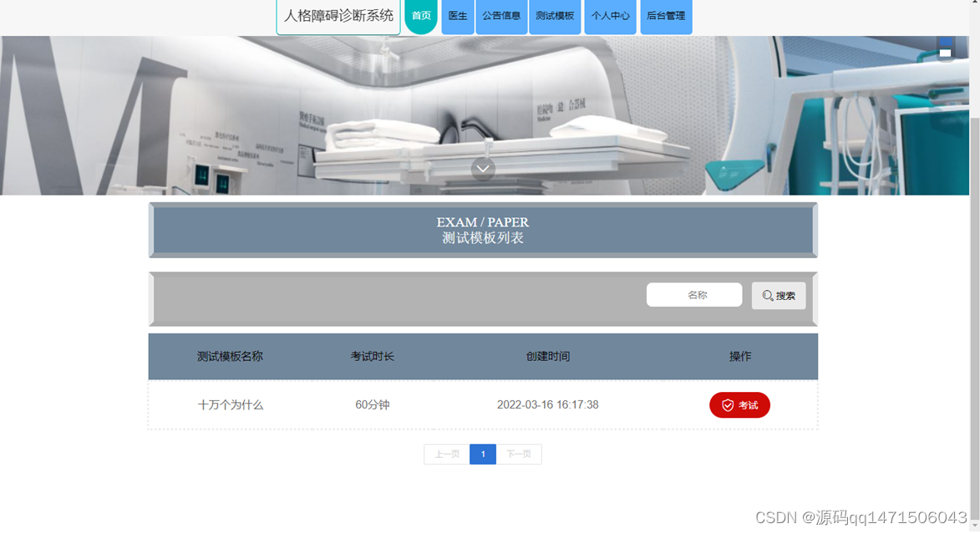The width and height of the screenshot is (980, 534).
Task: Click the 搜索 button
Action: click(x=779, y=296)
